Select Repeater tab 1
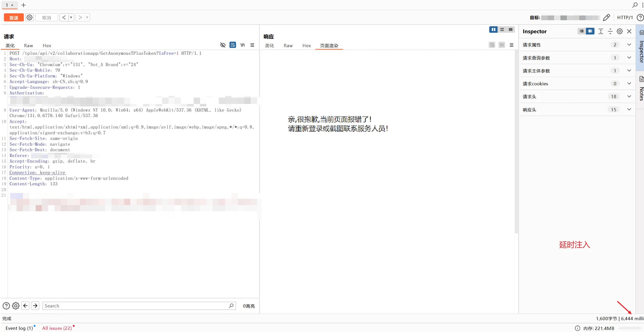This screenshot has height=332, width=644. (9, 5)
